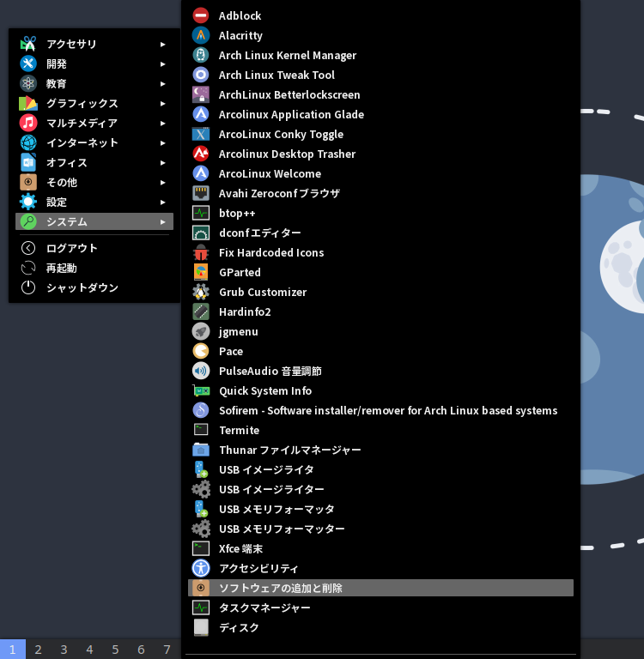Click the btop++ monitor icon
This screenshot has height=659, width=644.
201,213
